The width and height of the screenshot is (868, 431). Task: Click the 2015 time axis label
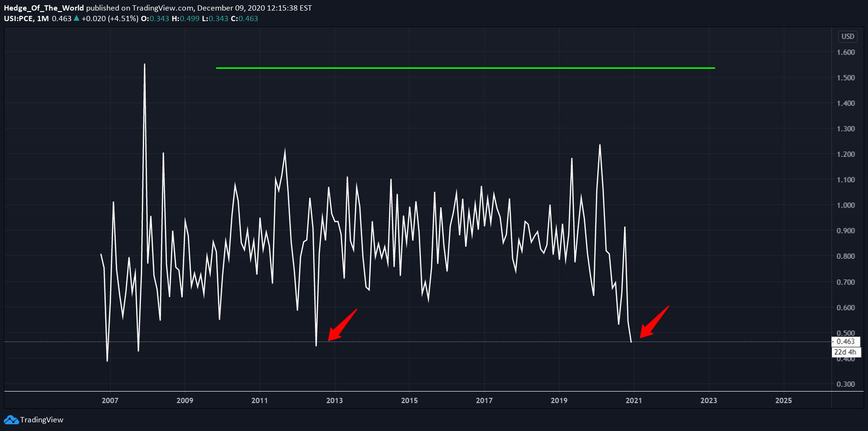coord(409,400)
